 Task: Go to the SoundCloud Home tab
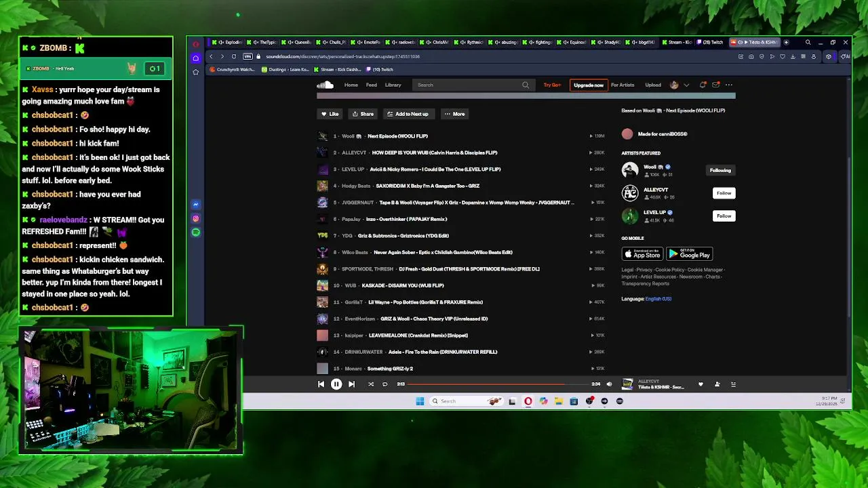point(351,85)
